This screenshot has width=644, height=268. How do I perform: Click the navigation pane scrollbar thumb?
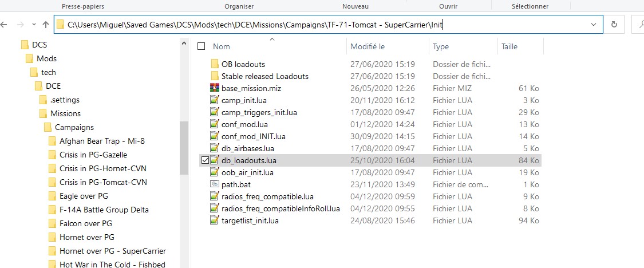pyautogui.click(x=184, y=148)
